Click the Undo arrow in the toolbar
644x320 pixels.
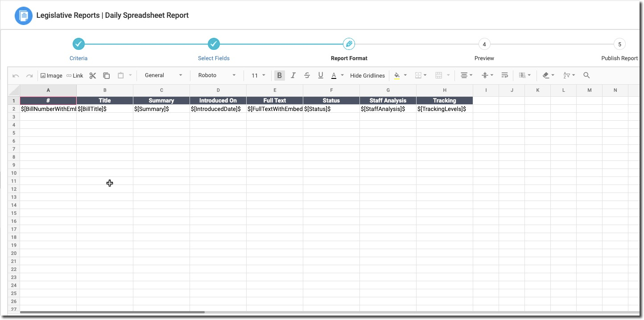pyautogui.click(x=16, y=76)
